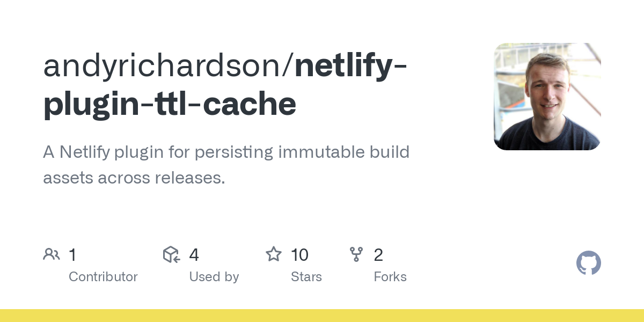Select the Forks label

[x=390, y=277]
